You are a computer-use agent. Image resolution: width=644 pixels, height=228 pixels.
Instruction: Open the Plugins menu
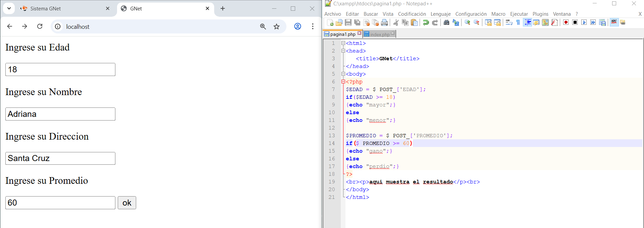pos(540,14)
